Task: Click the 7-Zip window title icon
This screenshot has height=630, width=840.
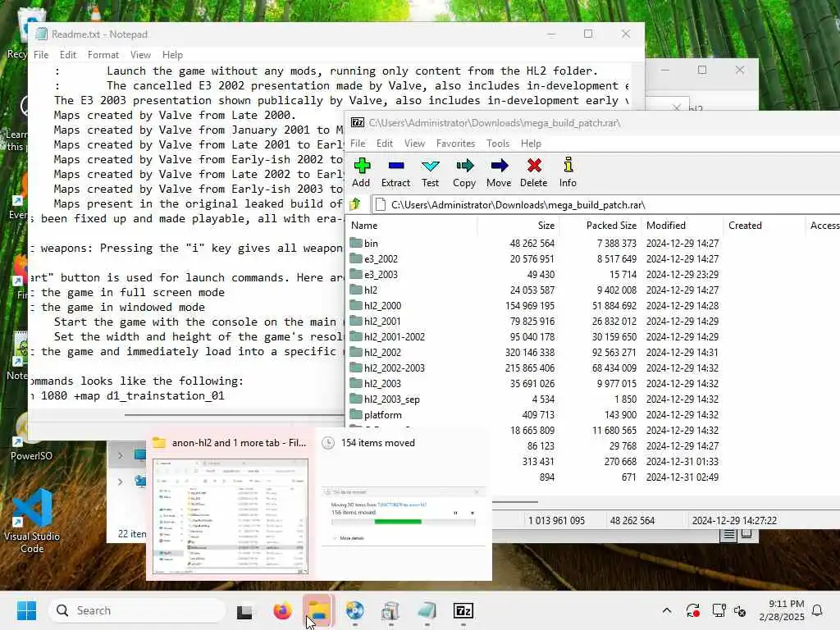Action: click(x=358, y=123)
